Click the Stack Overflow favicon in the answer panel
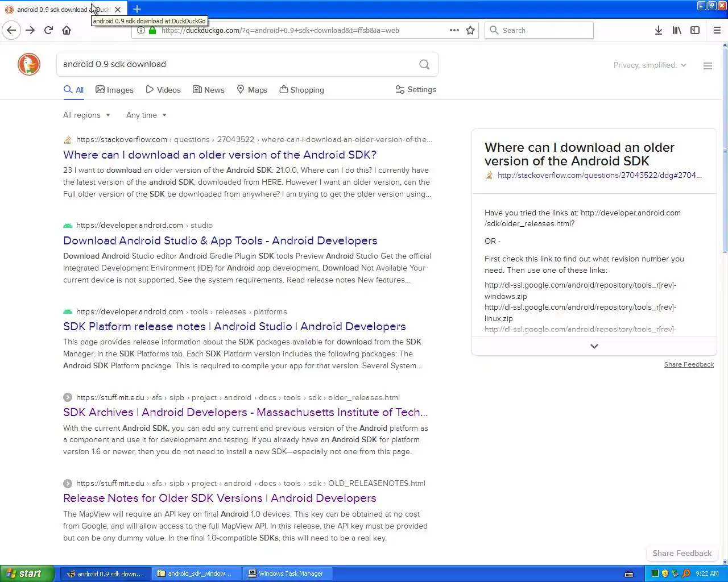Image resolution: width=728 pixels, height=582 pixels. coord(489,175)
